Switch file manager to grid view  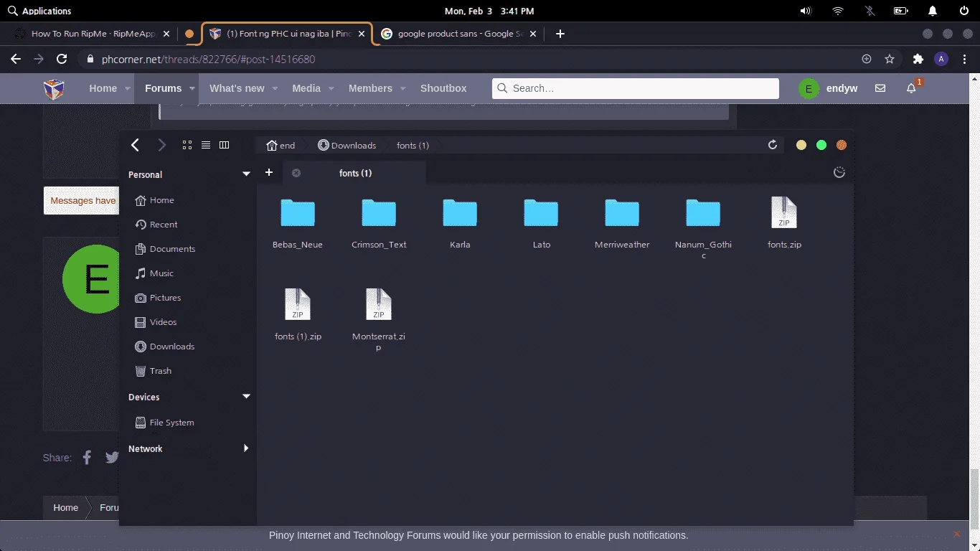click(x=187, y=145)
